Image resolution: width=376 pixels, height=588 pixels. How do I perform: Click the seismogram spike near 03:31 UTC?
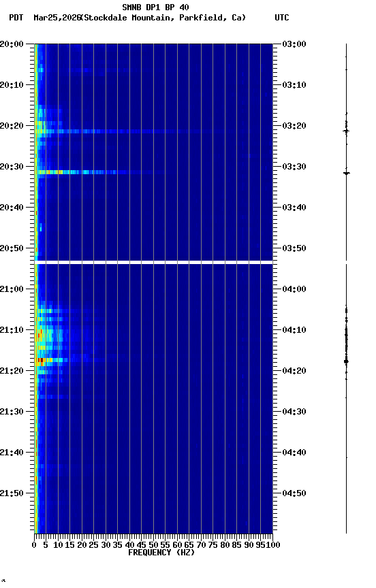(346, 173)
